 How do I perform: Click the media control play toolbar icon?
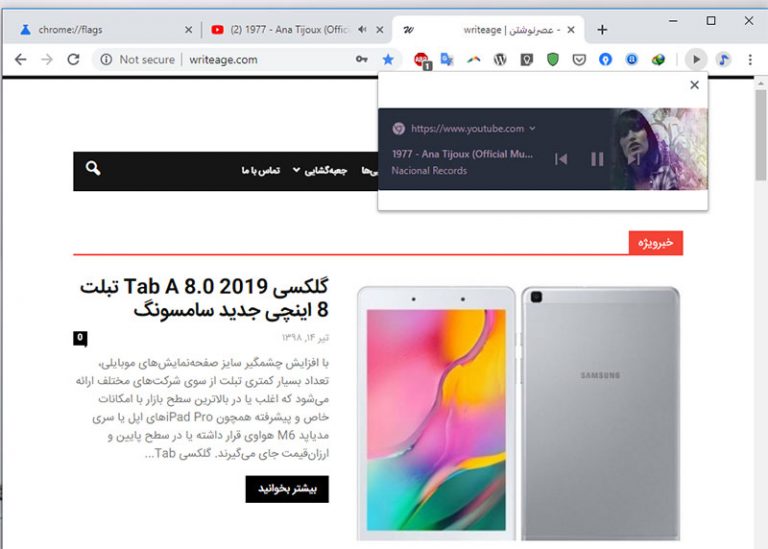(x=696, y=60)
